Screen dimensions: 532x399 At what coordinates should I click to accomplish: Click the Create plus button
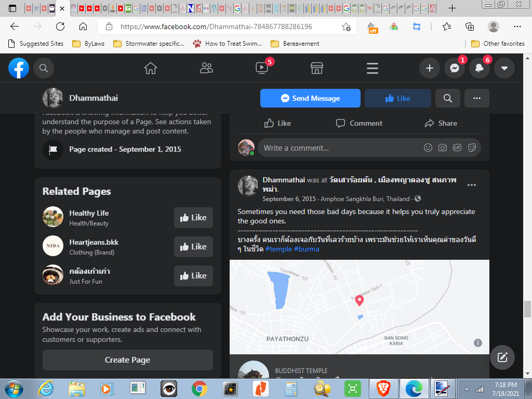coord(430,68)
